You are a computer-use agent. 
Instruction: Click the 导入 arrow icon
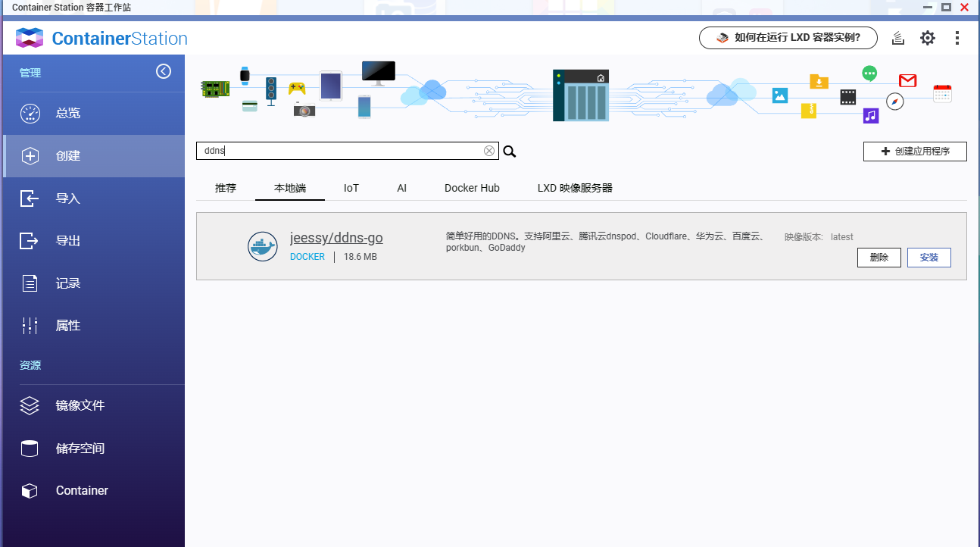coord(29,198)
